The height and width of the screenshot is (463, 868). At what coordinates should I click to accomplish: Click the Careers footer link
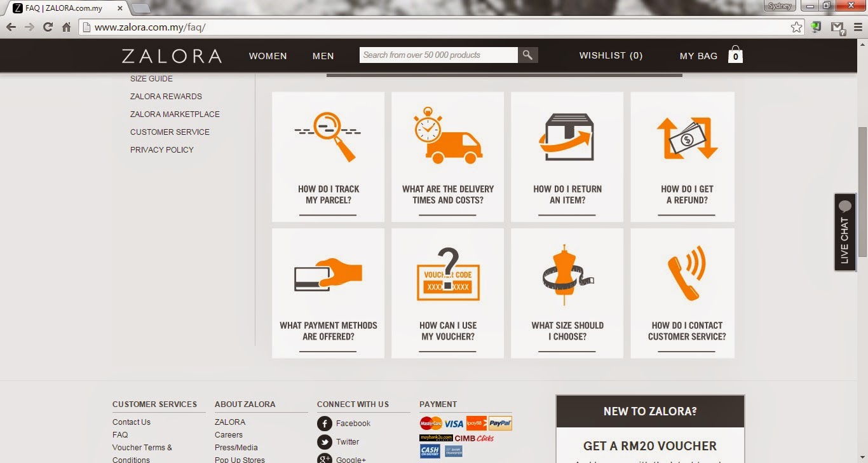click(229, 435)
